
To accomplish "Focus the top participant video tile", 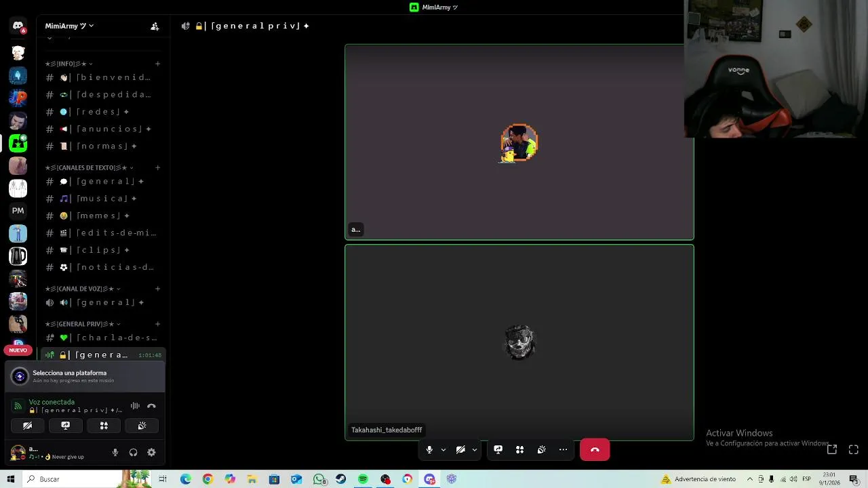I will (519, 142).
